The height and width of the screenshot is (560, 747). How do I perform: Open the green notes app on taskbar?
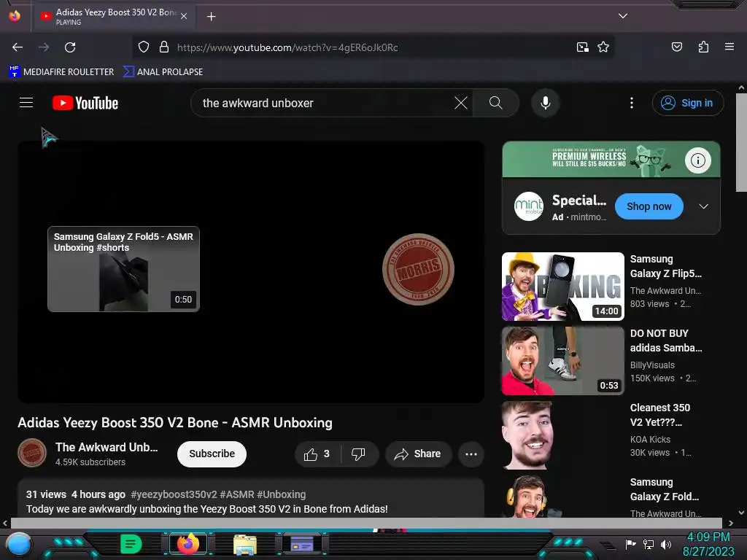(131, 544)
